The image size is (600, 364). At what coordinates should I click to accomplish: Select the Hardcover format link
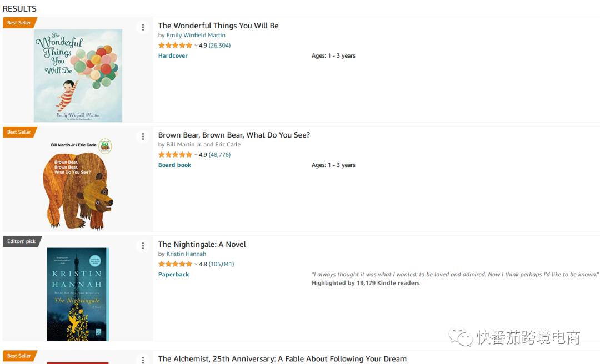click(173, 55)
